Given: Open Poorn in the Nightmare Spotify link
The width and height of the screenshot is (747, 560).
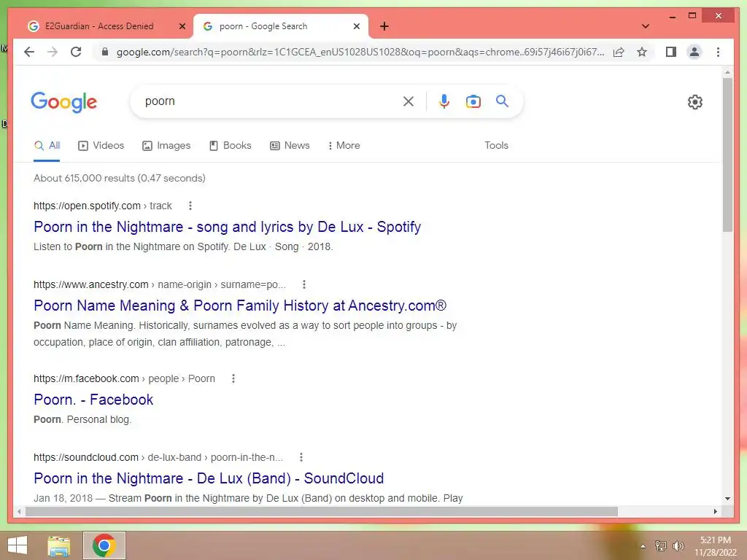Looking at the screenshot, I should [228, 227].
